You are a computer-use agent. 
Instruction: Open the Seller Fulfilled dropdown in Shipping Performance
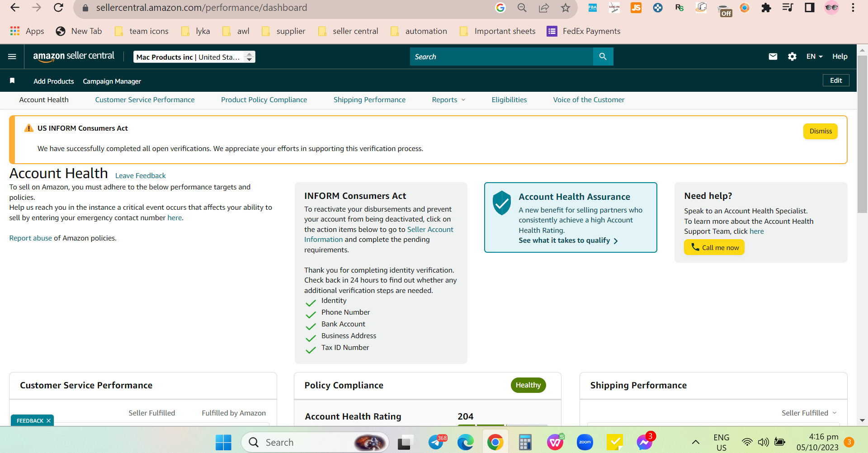tap(809, 413)
